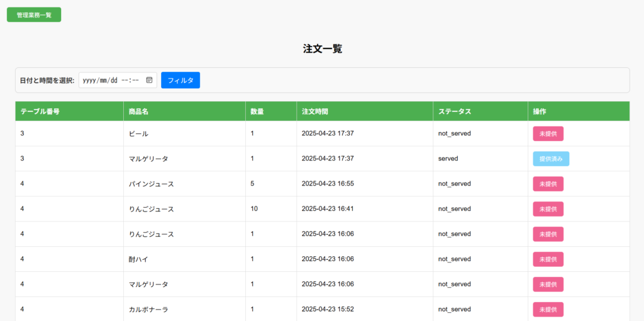Click the 操作 column header
The image size is (644, 321).
540,111
